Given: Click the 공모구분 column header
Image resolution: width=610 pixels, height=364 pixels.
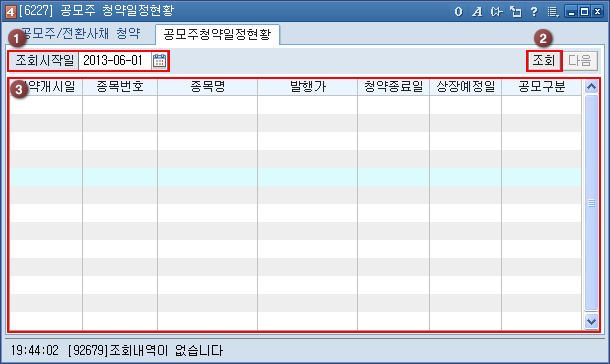Looking at the screenshot, I should pyautogui.click(x=542, y=87).
